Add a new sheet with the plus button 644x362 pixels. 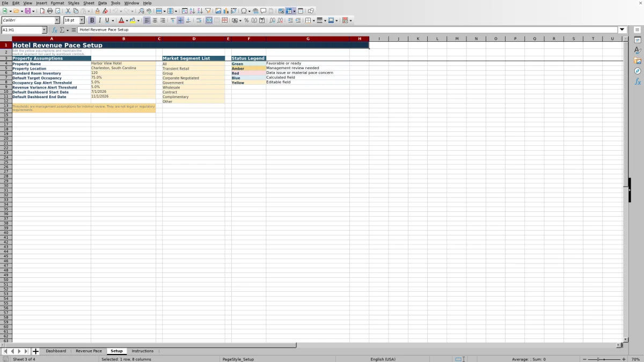(35, 351)
